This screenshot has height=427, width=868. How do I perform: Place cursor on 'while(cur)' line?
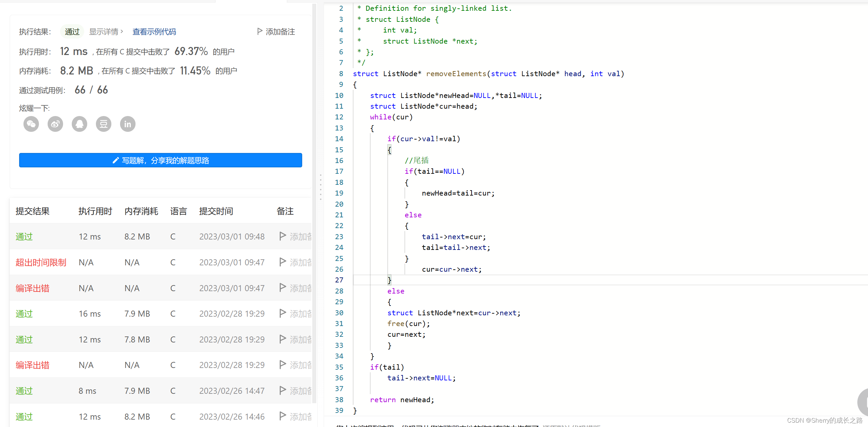click(391, 117)
